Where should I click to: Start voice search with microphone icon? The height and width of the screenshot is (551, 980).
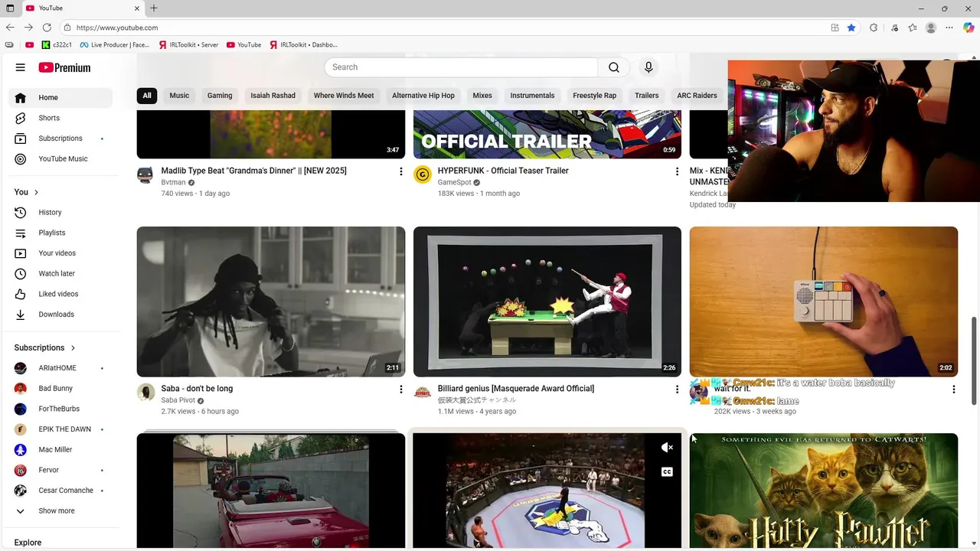[x=648, y=67]
